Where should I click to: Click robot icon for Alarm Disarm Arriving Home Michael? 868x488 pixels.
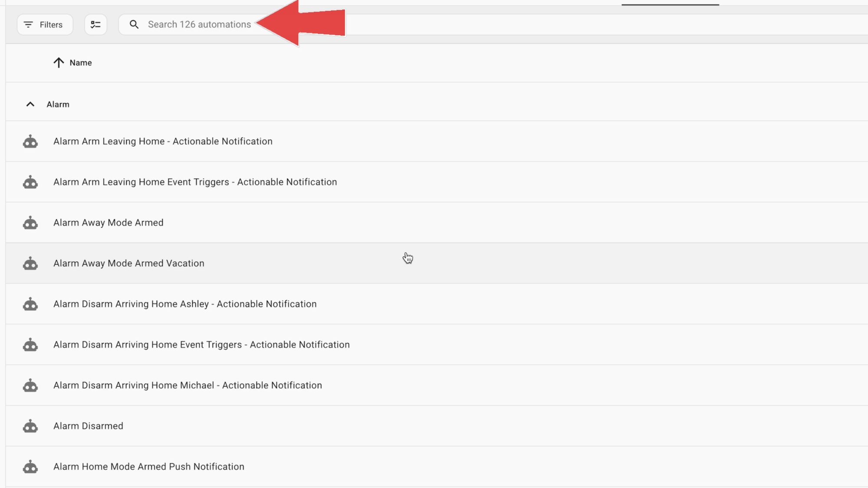click(x=30, y=385)
